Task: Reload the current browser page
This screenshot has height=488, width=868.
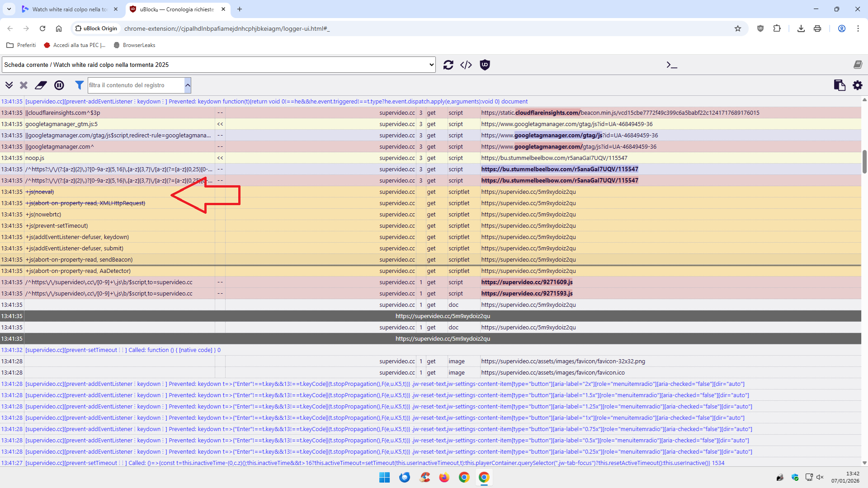Action: click(42, 28)
